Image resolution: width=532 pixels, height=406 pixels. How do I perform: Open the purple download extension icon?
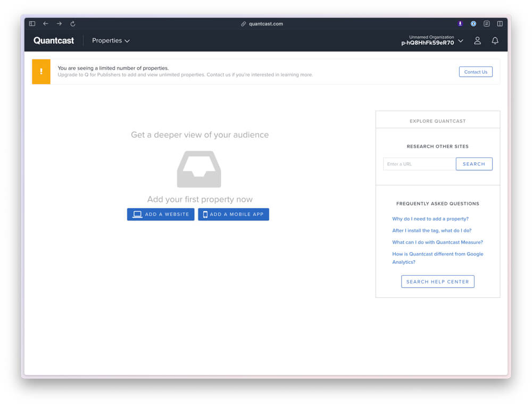click(x=460, y=24)
